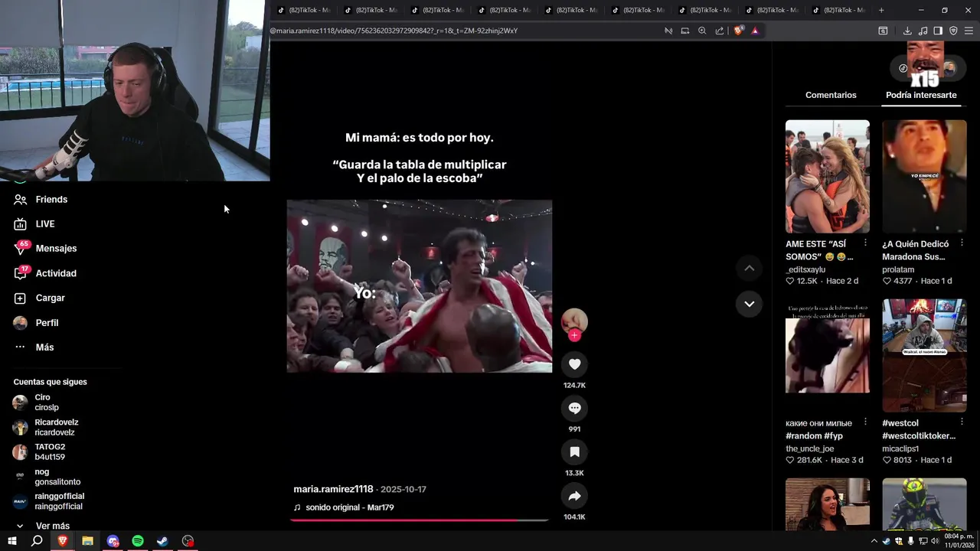The image size is (980, 551).
Task: Open the AME ESTE "ASÍ SOMOS" video thumbnail
Action: point(828,176)
